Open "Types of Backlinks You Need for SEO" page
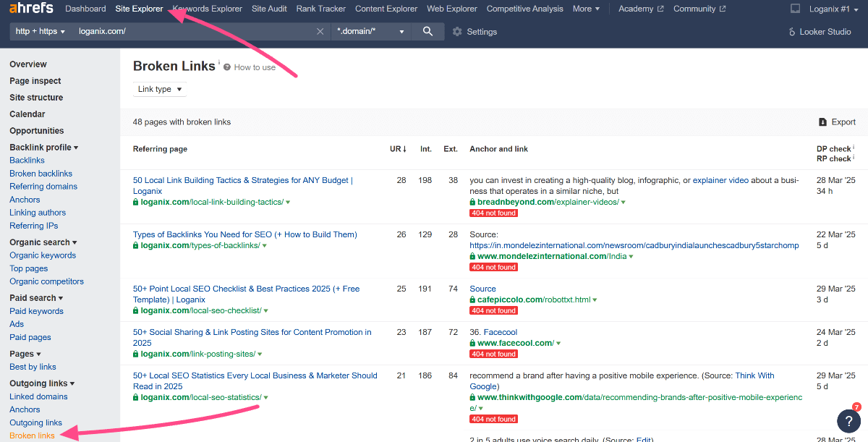 (x=245, y=234)
